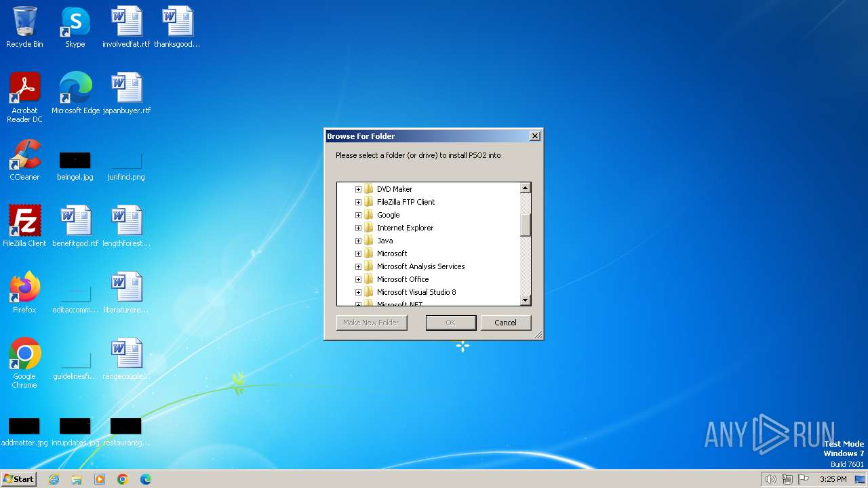This screenshot has width=868, height=488.
Task: Select Google Chrome desktop icon
Action: click(24, 363)
